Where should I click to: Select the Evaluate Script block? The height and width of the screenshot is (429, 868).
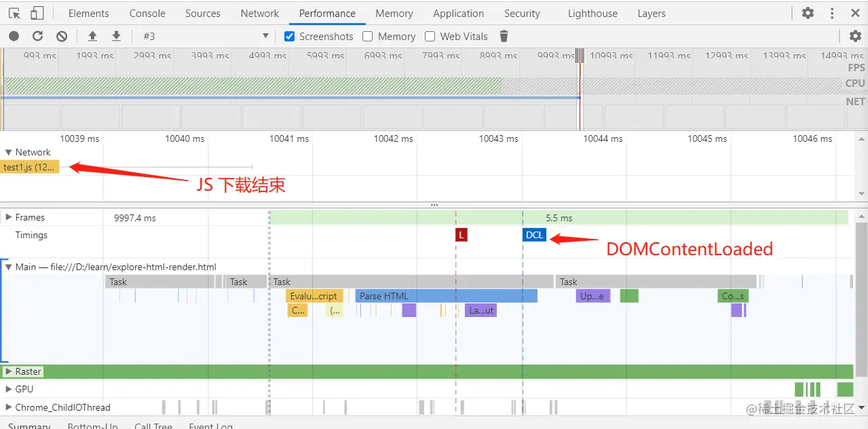point(314,296)
